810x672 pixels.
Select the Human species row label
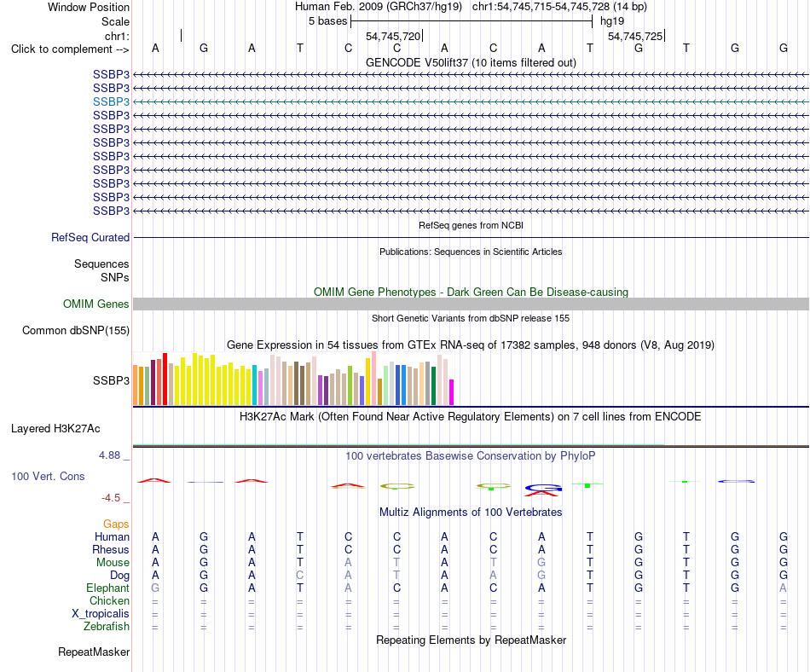click(112, 537)
